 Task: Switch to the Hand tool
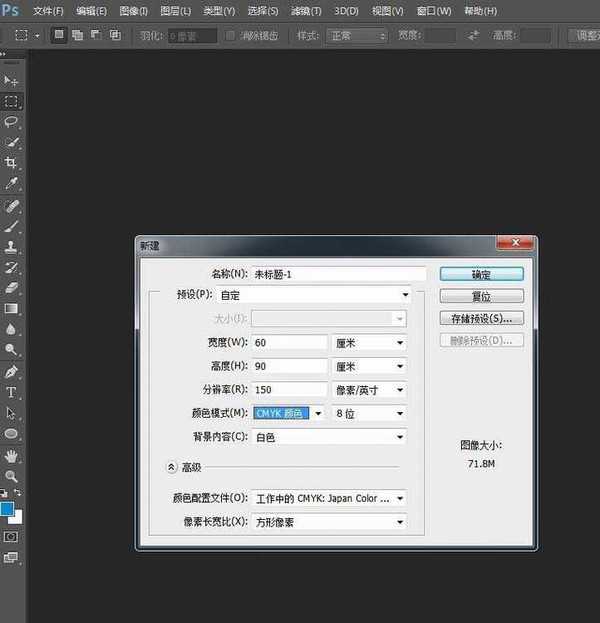tap(12, 456)
